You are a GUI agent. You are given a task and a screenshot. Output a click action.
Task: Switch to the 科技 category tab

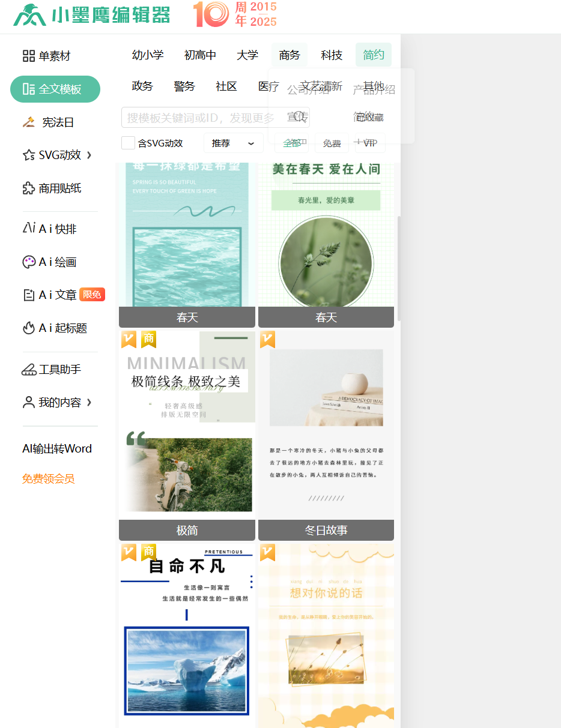[332, 55]
